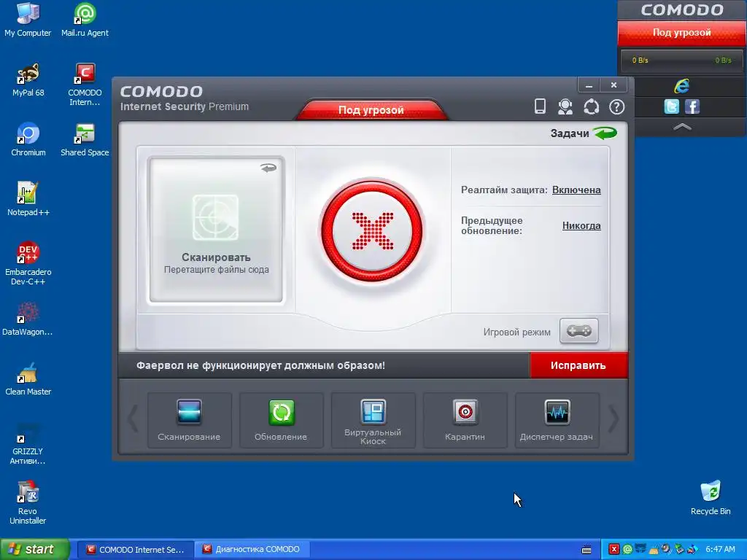Select the Embarcadero Dev-C++ shortcut
The width and height of the screenshot is (747, 560).
point(28,263)
